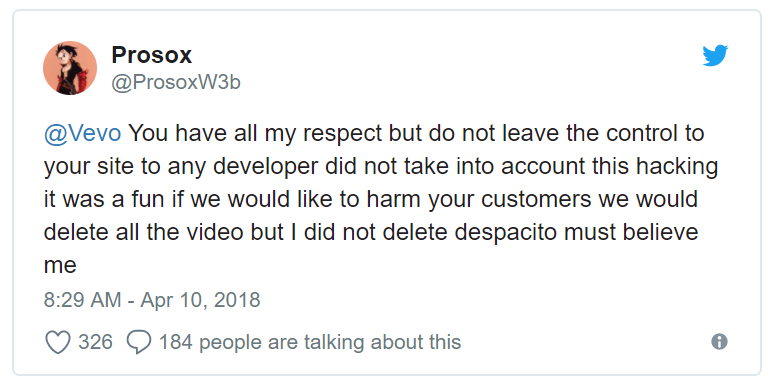
Task: Click the Twitter bird logo icon
Action: (715, 55)
